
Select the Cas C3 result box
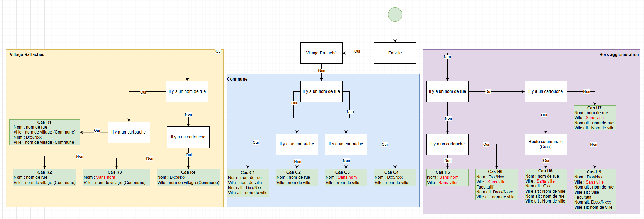click(346, 177)
